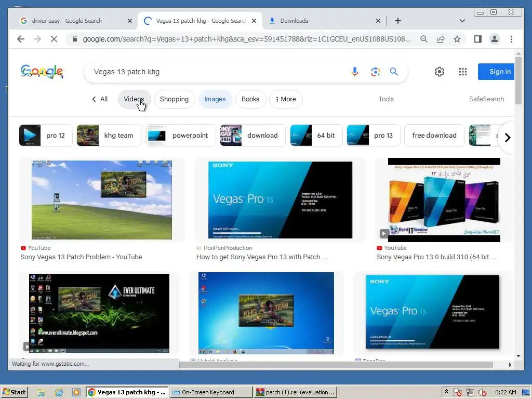Switch to All results

point(100,99)
